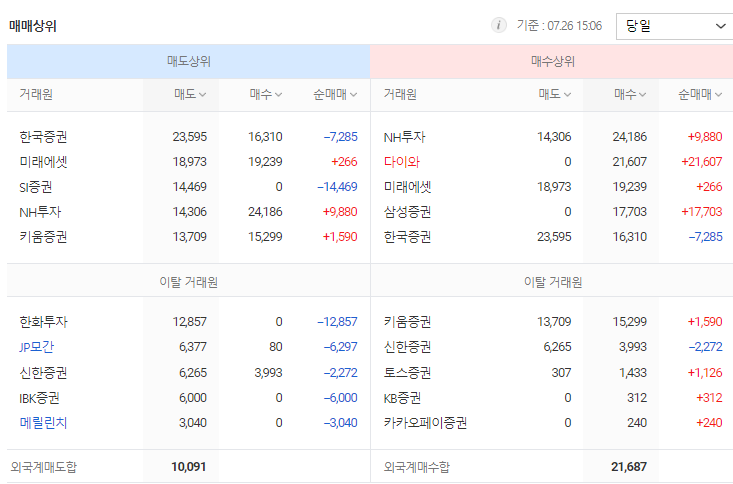The width and height of the screenshot is (733, 484).
Task: Click 80 매수 value for JP모간
Action: (275, 347)
